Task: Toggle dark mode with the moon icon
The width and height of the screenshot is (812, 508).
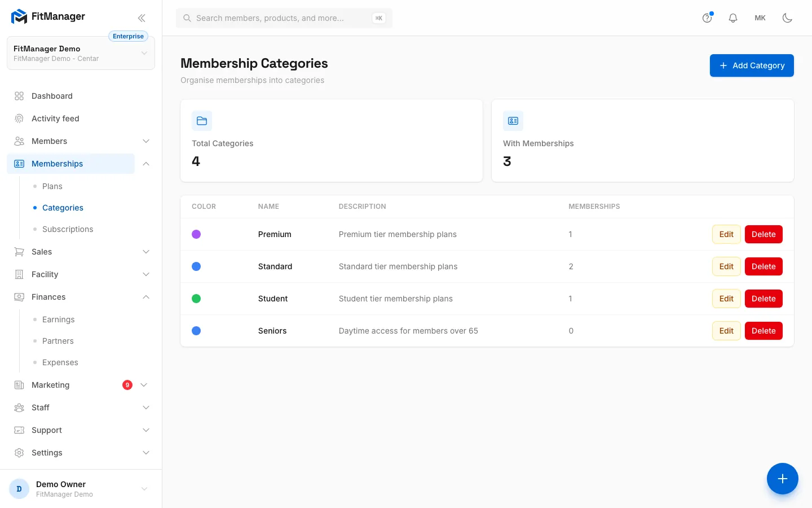Action: (788, 18)
